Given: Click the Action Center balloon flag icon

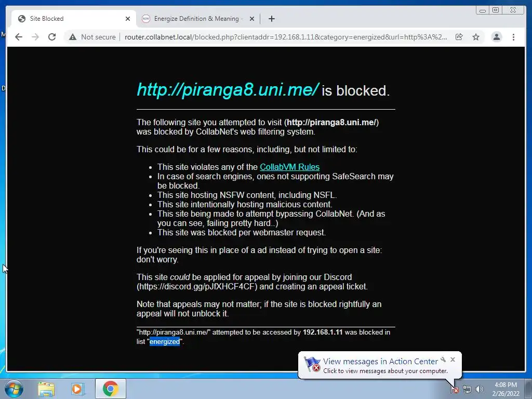Looking at the screenshot, I should click(x=312, y=364).
